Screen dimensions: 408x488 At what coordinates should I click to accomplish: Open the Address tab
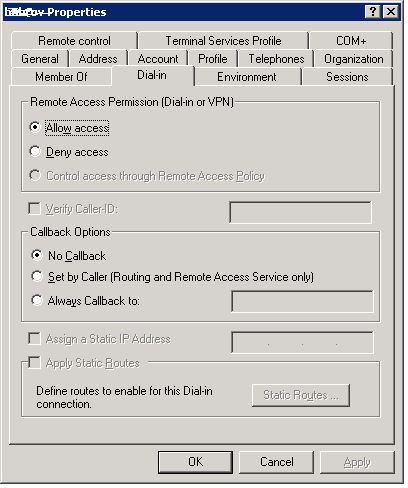point(98,59)
